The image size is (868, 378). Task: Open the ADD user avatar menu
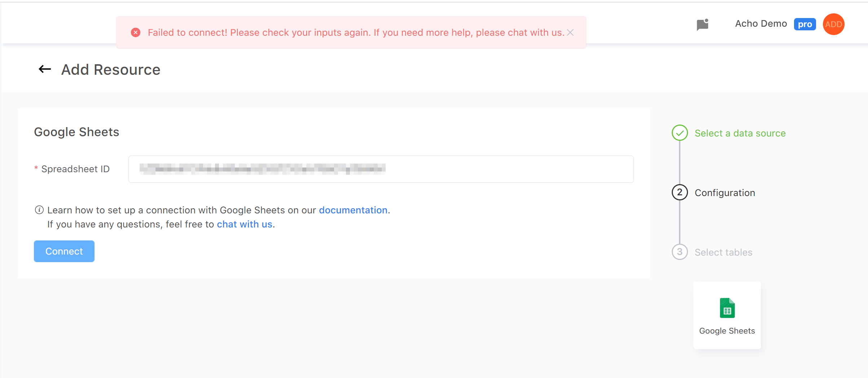833,24
